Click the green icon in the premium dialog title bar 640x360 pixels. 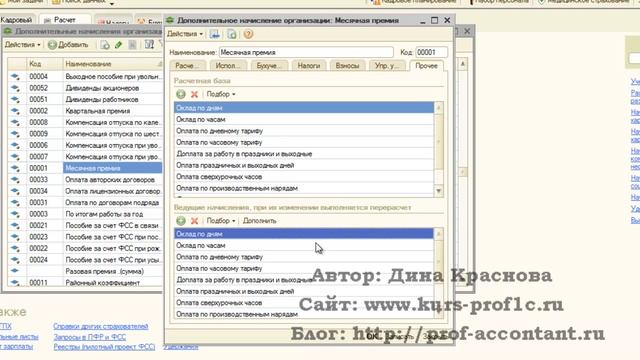pos(170,20)
